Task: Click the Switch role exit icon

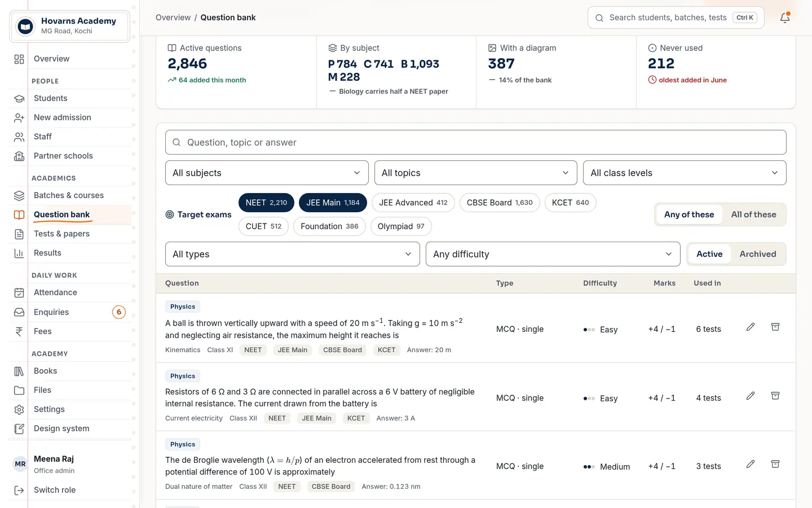Action: point(19,490)
